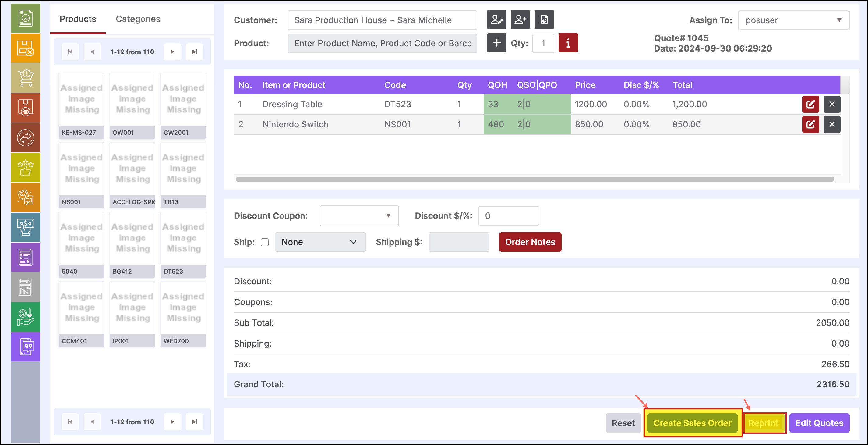The width and height of the screenshot is (868, 445).
Task: Open the orange save-cancel sidebar icon
Action: tap(25, 48)
